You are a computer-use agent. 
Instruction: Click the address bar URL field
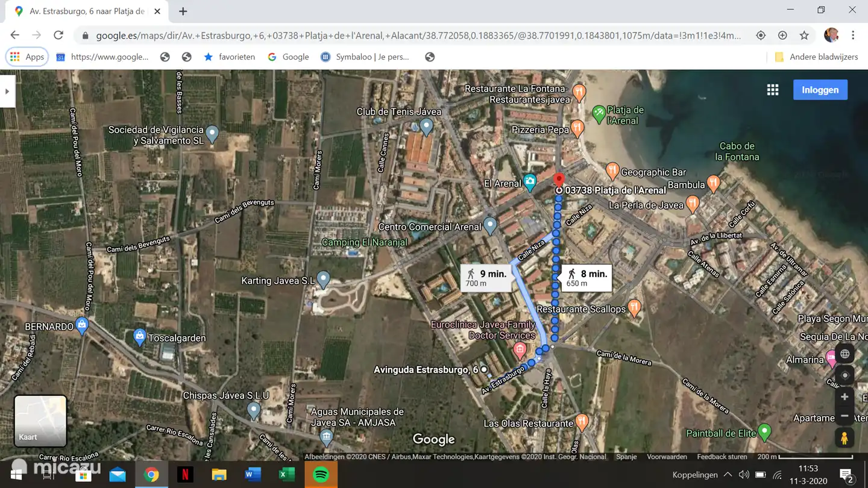(416, 36)
